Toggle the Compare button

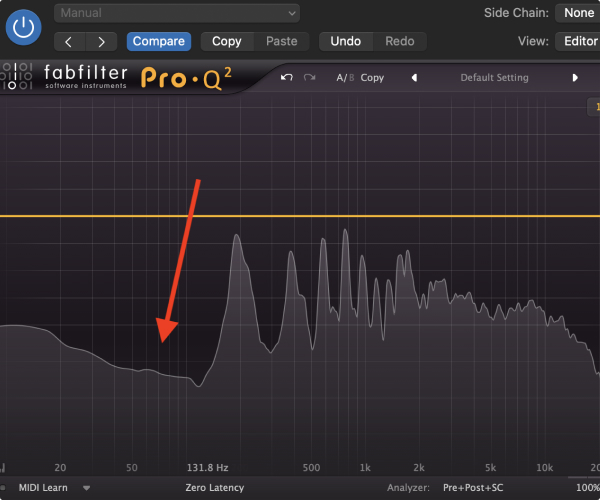(159, 41)
